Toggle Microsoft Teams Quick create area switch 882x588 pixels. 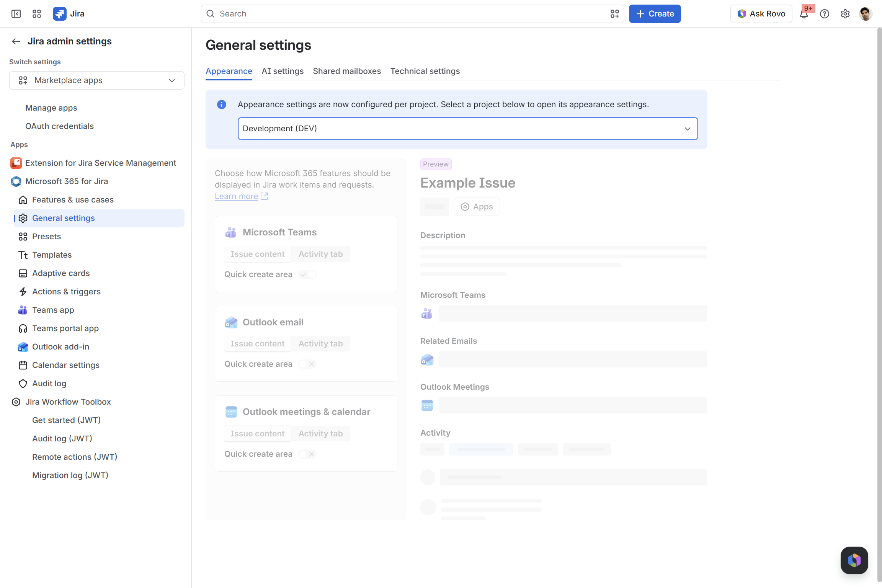[x=308, y=274]
